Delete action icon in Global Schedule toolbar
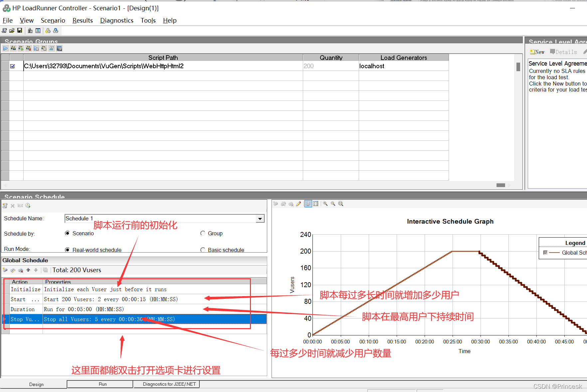Screen dimensions: 587x392 click(21, 270)
